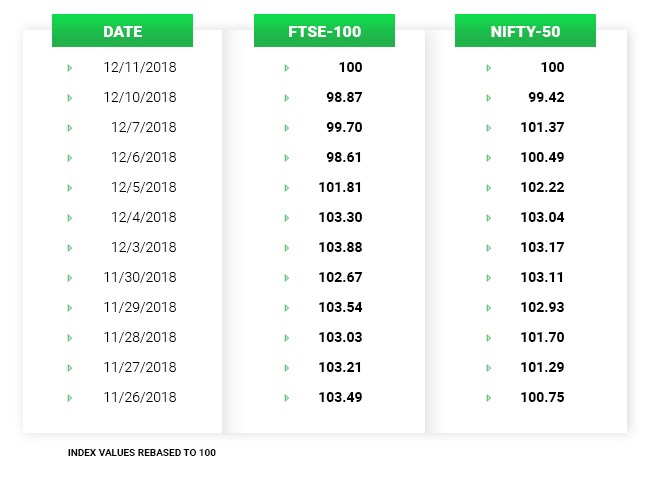The height and width of the screenshot is (481, 650).
Task: Click the arrow icon beside NIFTY value 100.75
Action: pyautogui.click(x=489, y=398)
